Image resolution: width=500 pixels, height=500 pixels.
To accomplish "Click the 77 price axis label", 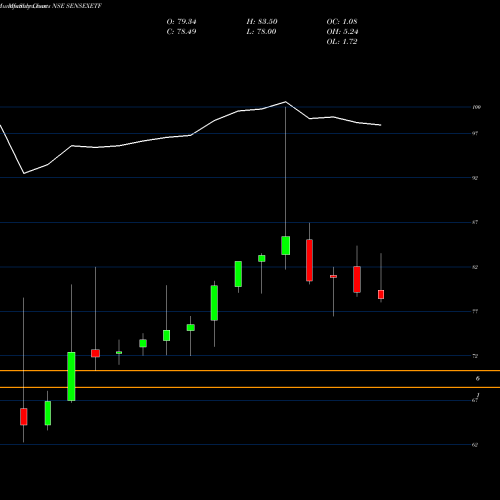I will (475, 311).
